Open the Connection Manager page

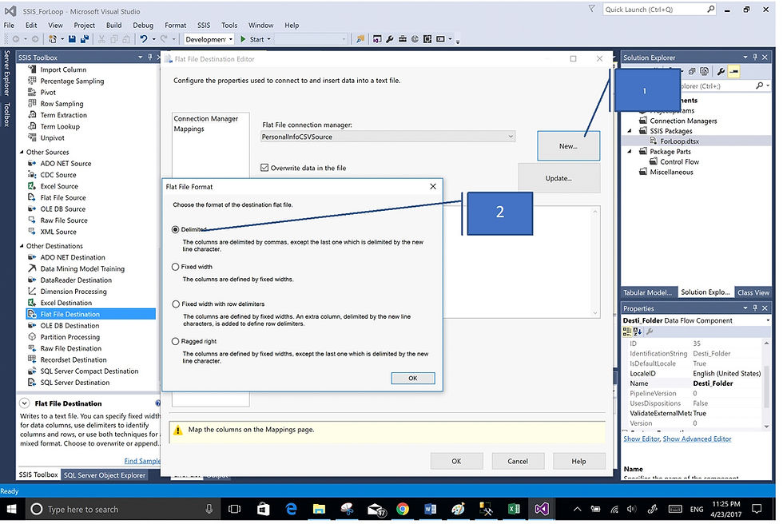[206, 118]
